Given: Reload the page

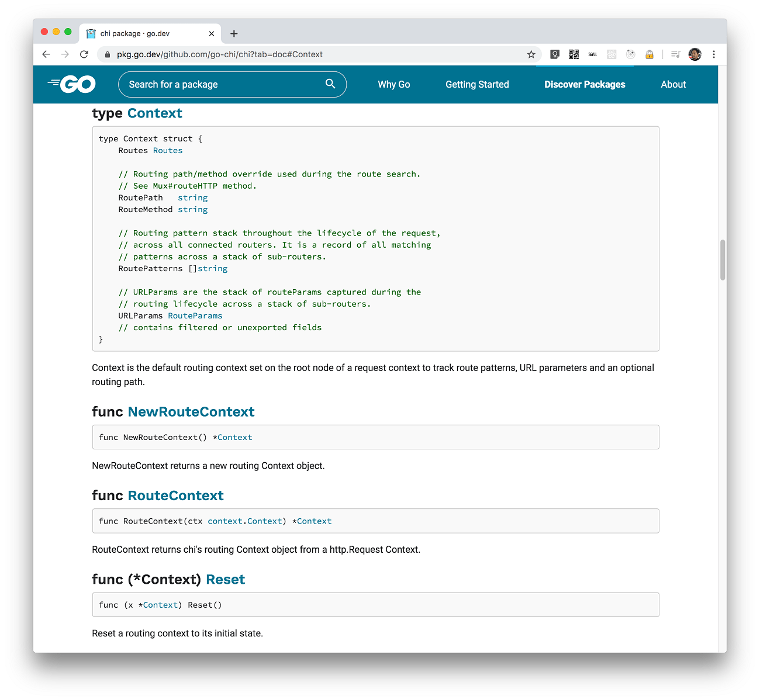Looking at the screenshot, I should coord(84,54).
